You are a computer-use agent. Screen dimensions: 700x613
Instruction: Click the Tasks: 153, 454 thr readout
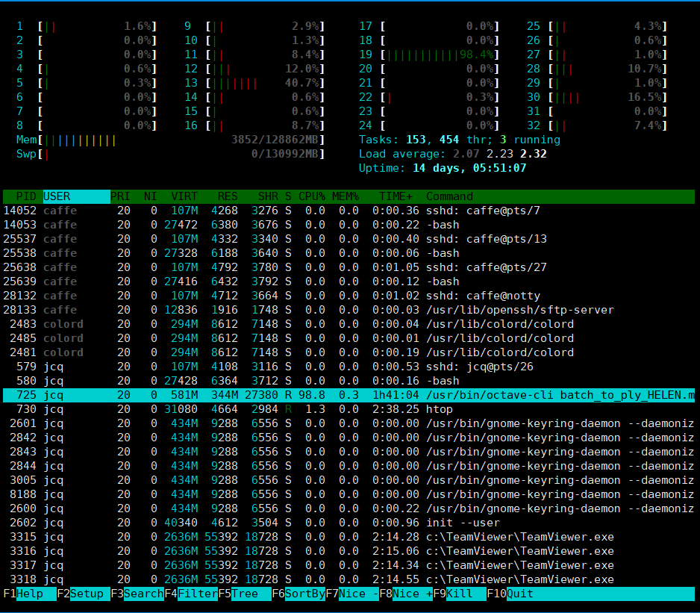(x=460, y=140)
